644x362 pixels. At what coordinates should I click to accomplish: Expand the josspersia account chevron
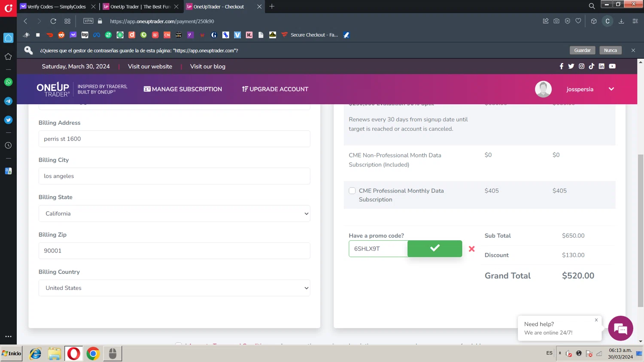coord(611,89)
